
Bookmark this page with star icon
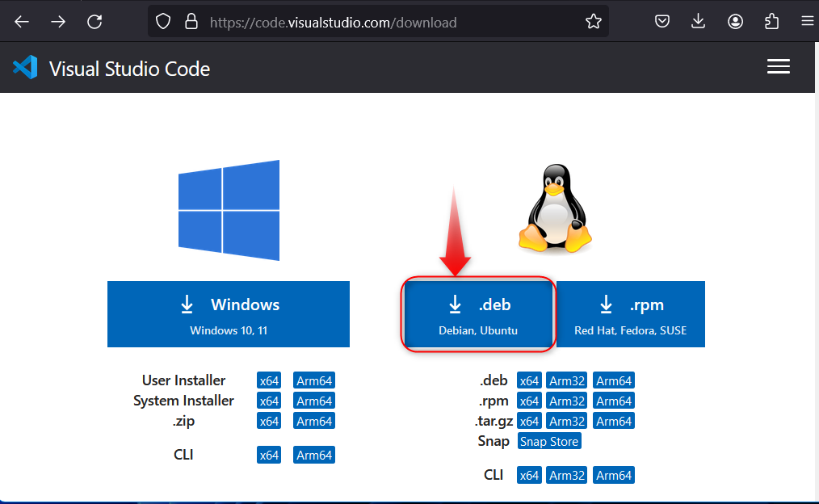click(594, 22)
